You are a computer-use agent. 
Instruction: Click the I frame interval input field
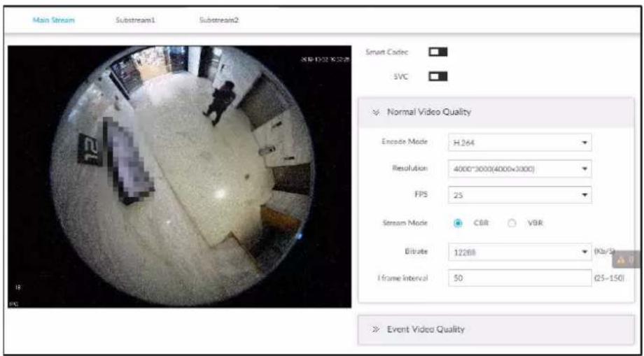(x=519, y=278)
